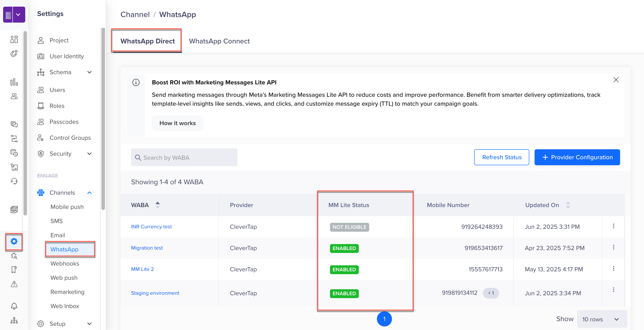The image size is (644, 330).
Task: Open row options for MM Lite 2
Action: pyautogui.click(x=613, y=269)
